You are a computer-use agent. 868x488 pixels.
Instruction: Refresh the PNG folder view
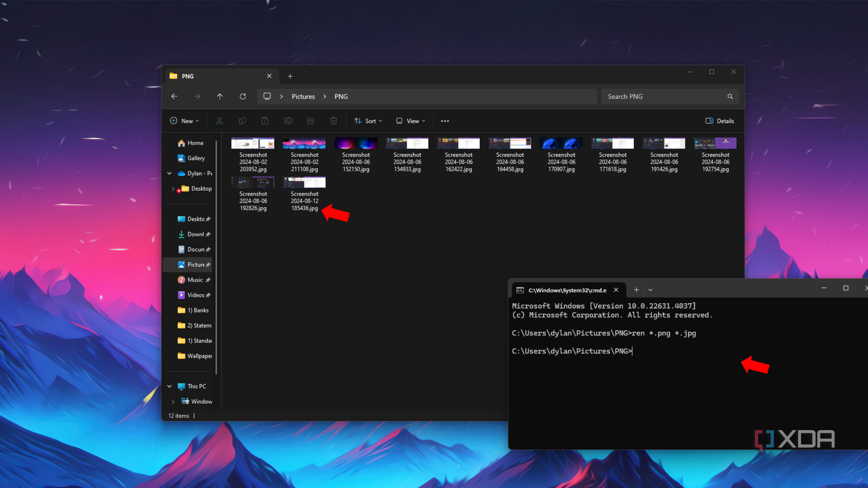coord(243,96)
